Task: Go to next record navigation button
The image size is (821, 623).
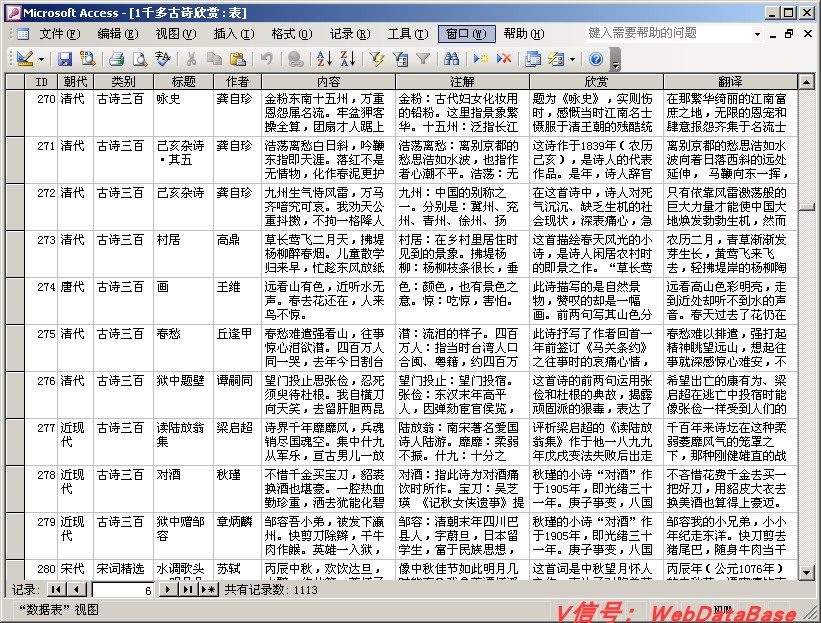Action: pos(167,590)
